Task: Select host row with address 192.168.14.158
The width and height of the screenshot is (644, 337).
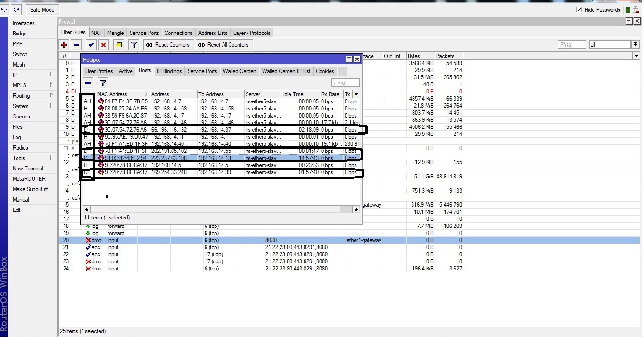Action: click(221, 109)
